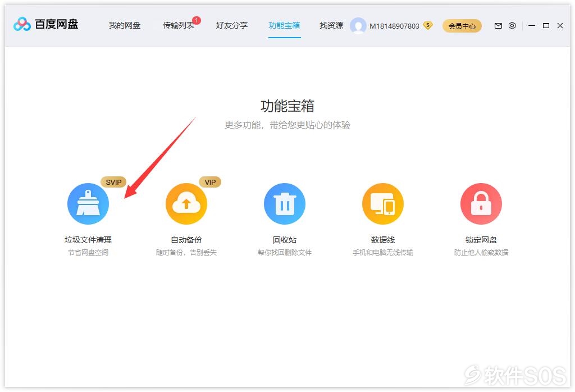Click the VIP badge on 自动备份
This screenshot has height=392, width=575.
click(210, 183)
